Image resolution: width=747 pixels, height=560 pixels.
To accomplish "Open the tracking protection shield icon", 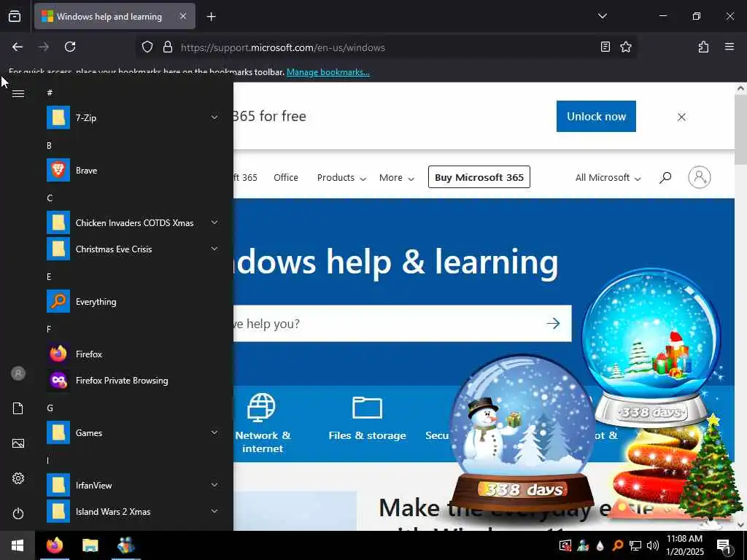I will click(147, 47).
